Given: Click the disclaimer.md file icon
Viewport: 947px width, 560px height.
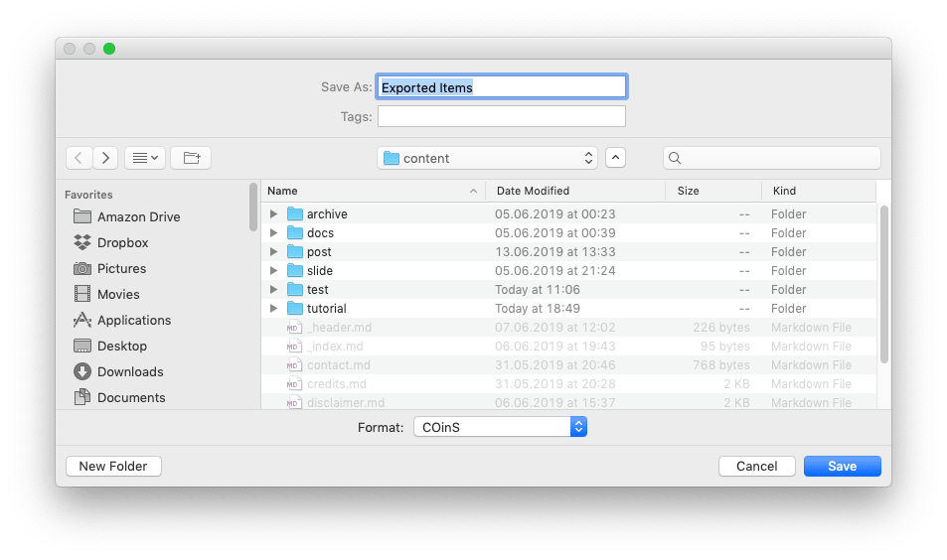Looking at the screenshot, I should [294, 402].
